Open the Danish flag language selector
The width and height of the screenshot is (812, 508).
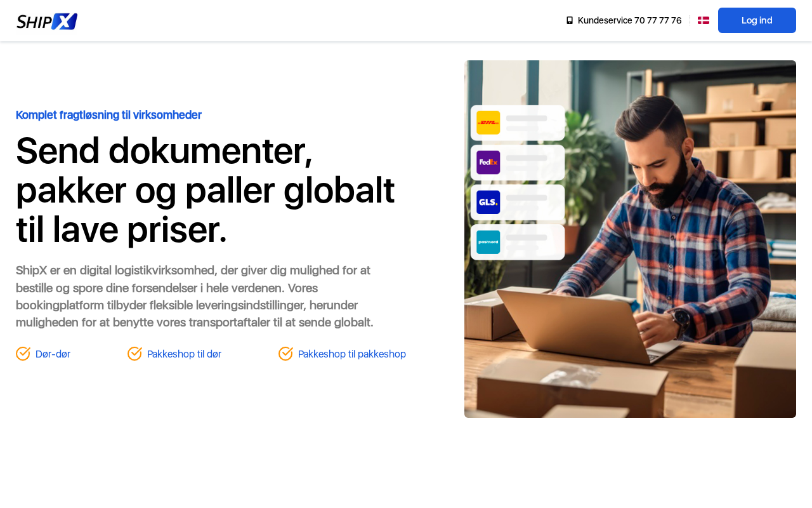click(704, 20)
